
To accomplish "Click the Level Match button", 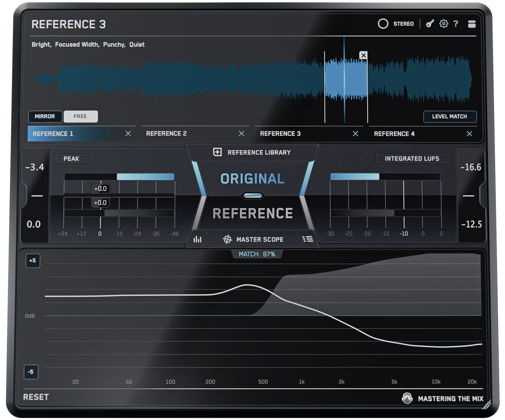I will click(x=449, y=117).
